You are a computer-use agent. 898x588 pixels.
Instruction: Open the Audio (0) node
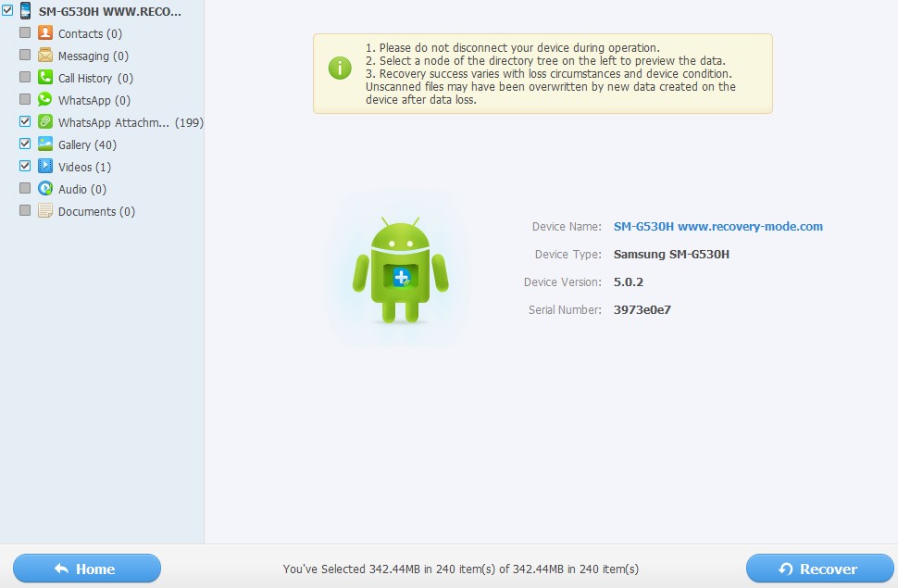81,189
